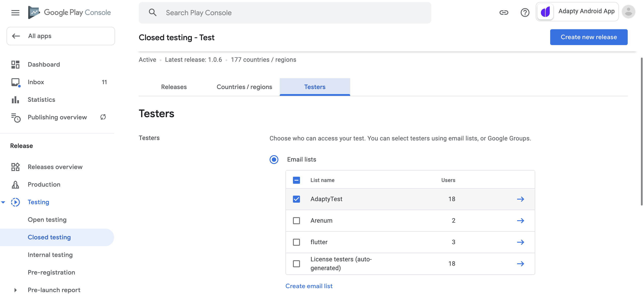Open the Adapty Android App selector

(x=577, y=12)
